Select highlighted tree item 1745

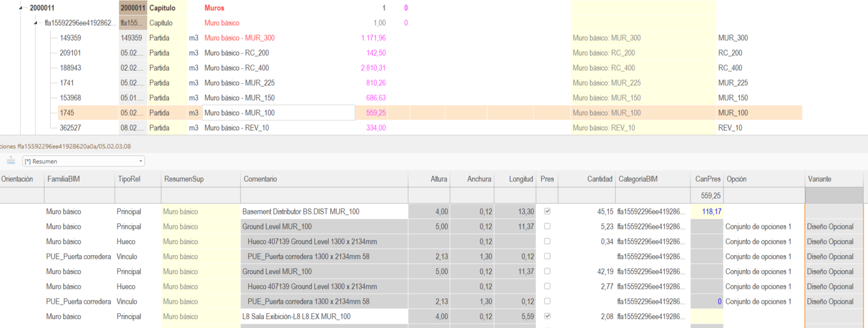(67, 112)
